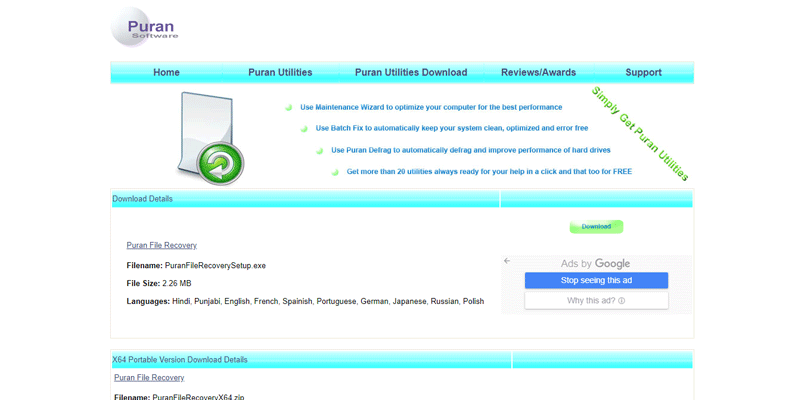800x400 pixels.
Task: Open the Support menu item
Action: [x=643, y=72]
